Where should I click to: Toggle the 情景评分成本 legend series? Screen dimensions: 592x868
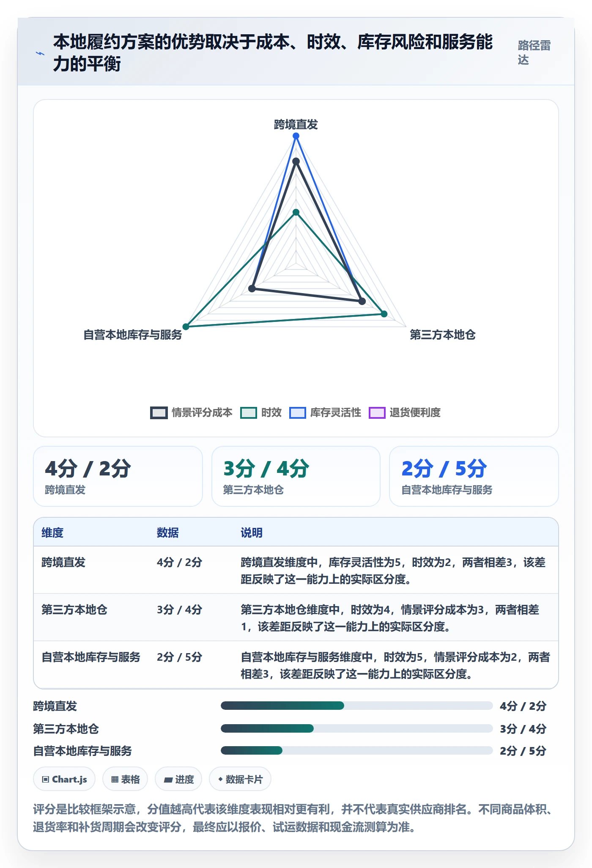(x=192, y=412)
